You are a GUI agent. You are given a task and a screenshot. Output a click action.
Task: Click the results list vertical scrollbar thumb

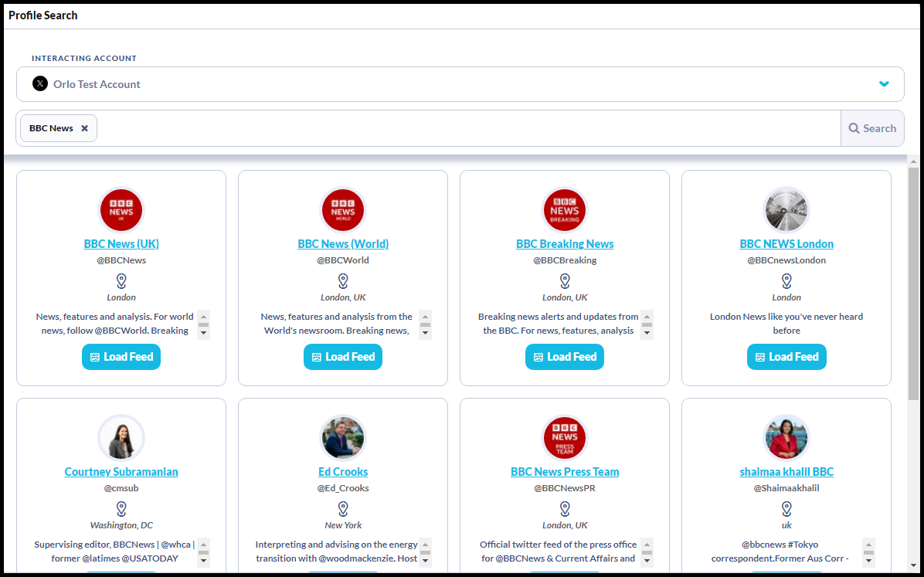pos(913,283)
